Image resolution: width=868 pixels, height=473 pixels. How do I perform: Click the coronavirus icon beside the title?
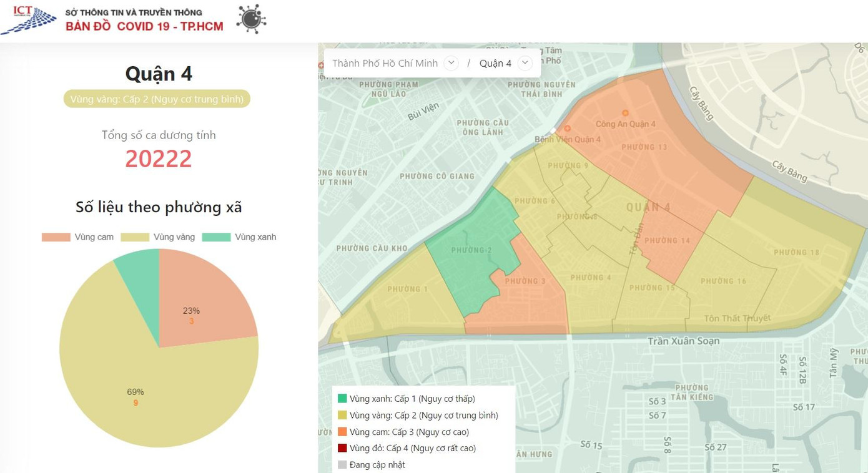point(252,19)
